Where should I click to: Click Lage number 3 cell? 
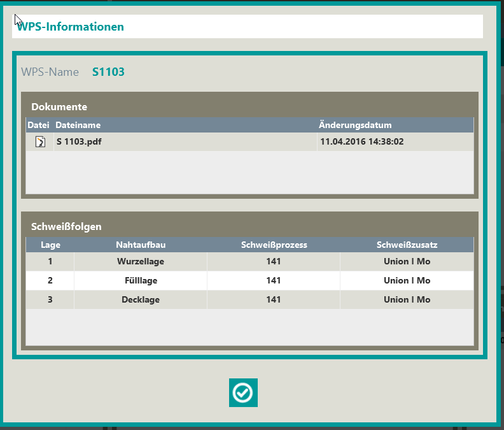pyautogui.click(x=50, y=300)
